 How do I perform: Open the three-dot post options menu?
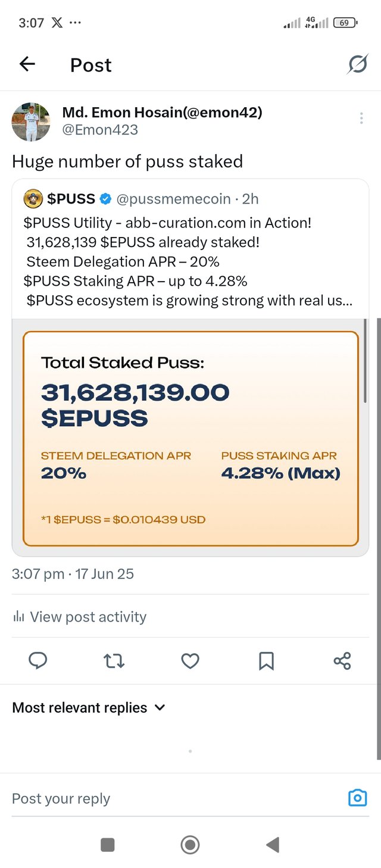point(361,118)
